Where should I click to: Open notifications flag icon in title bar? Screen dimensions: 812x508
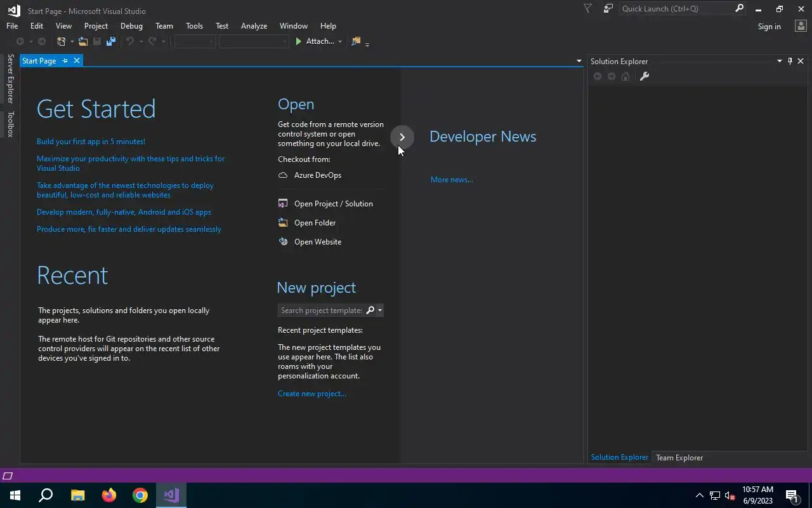(587, 9)
